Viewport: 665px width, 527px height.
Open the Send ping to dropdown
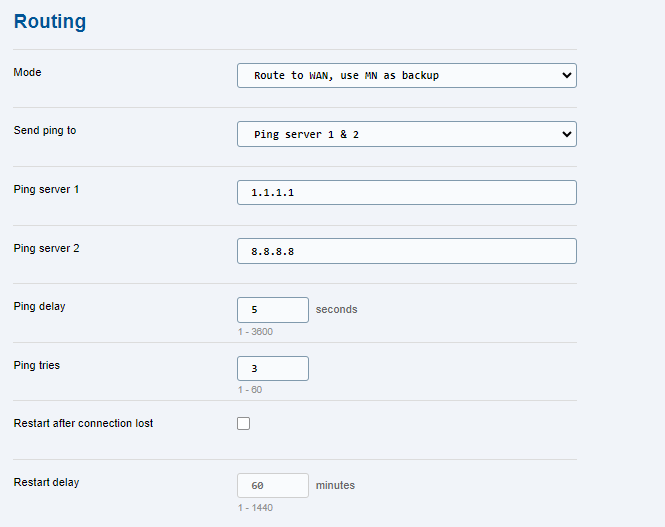[406, 134]
